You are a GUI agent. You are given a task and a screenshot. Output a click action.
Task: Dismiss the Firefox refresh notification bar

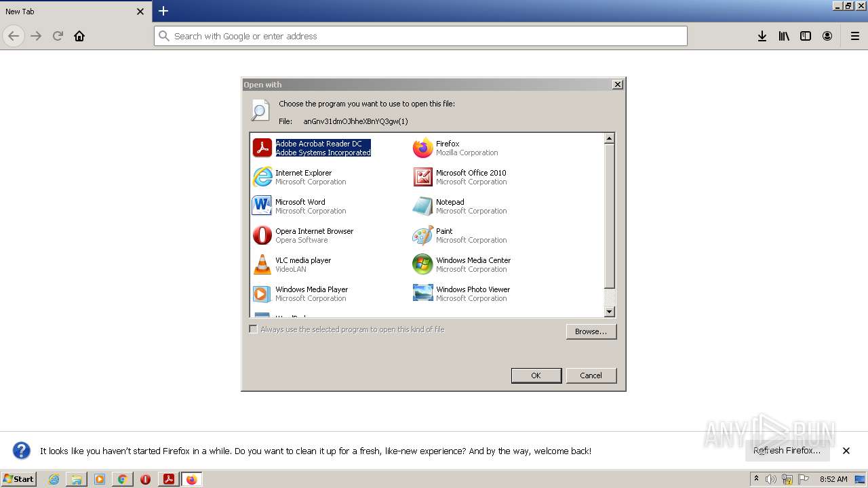(846, 451)
